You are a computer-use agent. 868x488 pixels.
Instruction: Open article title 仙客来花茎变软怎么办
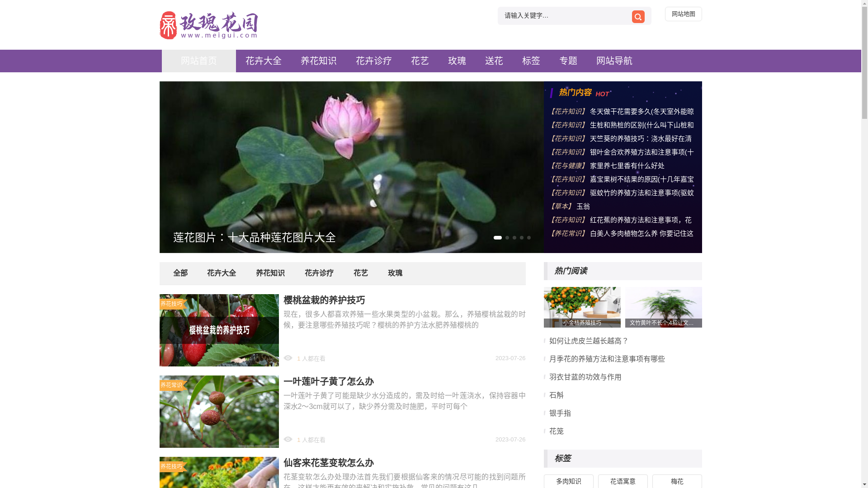coord(329,463)
